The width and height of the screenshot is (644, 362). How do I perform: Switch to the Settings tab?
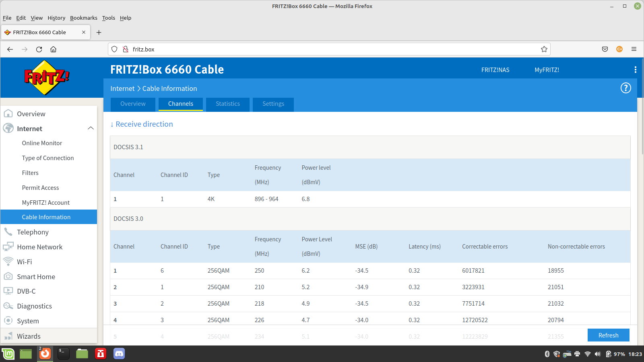[273, 104]
